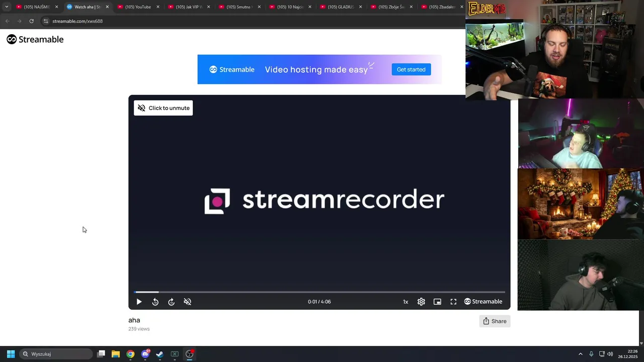The height and width of the screenshot is (362, 644).
Task: Click the volume tray icon
Action: point(610,354)
